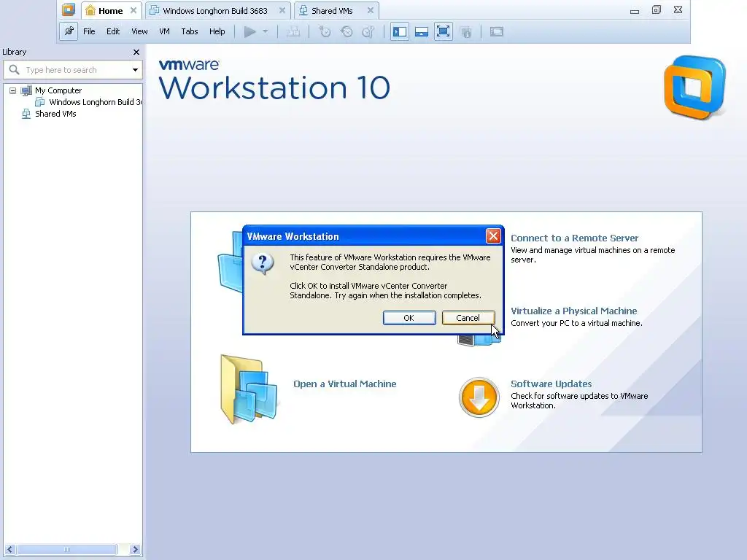Click the Shared VMs tree icon
This screenshot has height=560, width=747.
click(x=26, y=114)
